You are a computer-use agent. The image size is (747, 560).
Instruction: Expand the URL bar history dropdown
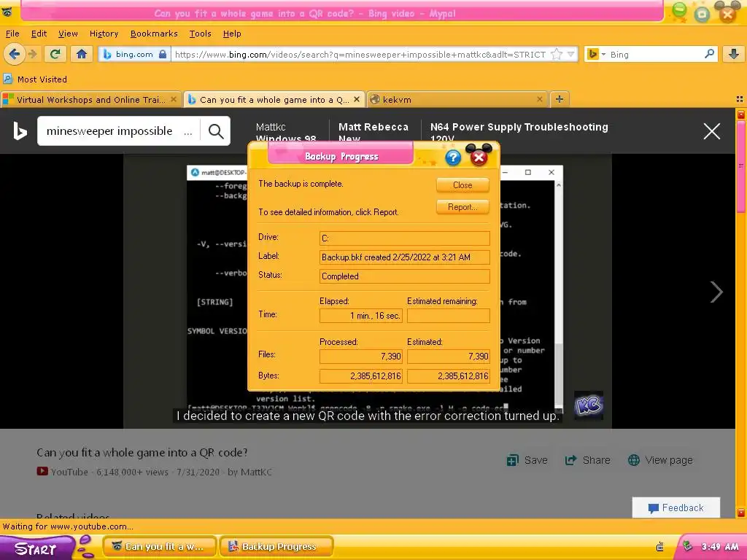[570, 54]
